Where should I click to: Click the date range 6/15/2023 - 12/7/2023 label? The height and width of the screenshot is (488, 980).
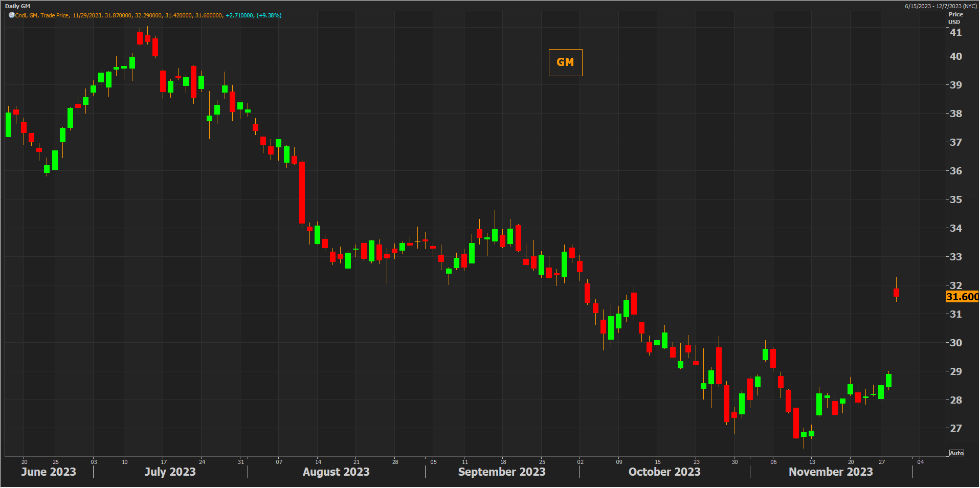tap(941, 6)
